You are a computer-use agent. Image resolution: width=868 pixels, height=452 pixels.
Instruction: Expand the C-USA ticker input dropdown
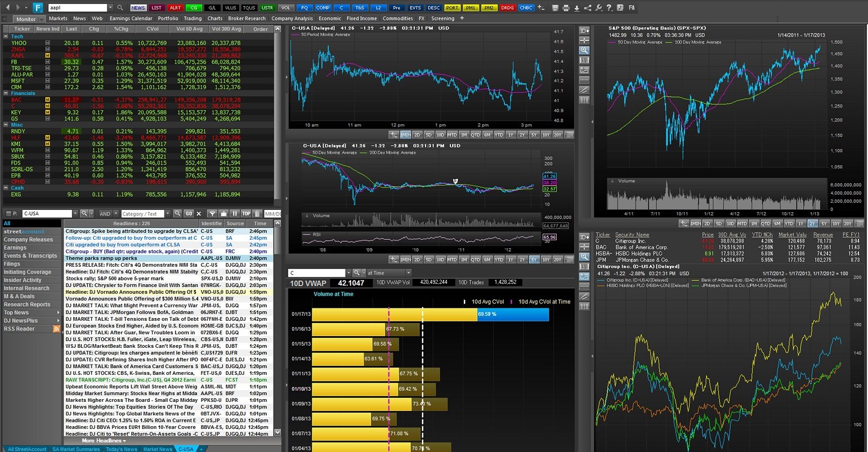coord(76,213)
